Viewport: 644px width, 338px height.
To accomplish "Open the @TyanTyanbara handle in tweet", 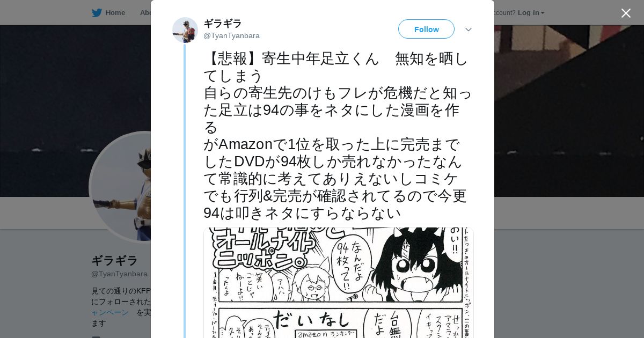I will coord(231,35).
